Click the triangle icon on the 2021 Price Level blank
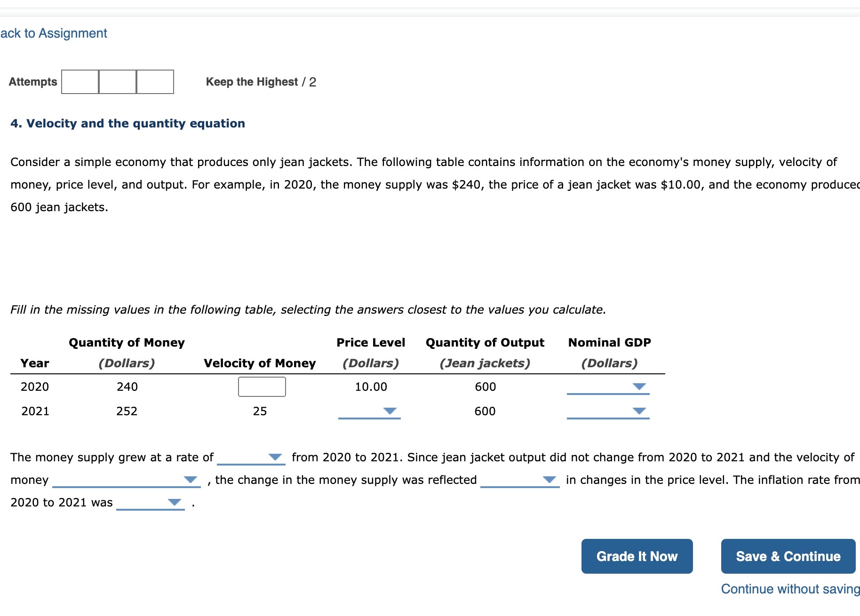Image resolution: width=860 pixels, height=616 pixels. pyautogui.click(x=391, y=411)
